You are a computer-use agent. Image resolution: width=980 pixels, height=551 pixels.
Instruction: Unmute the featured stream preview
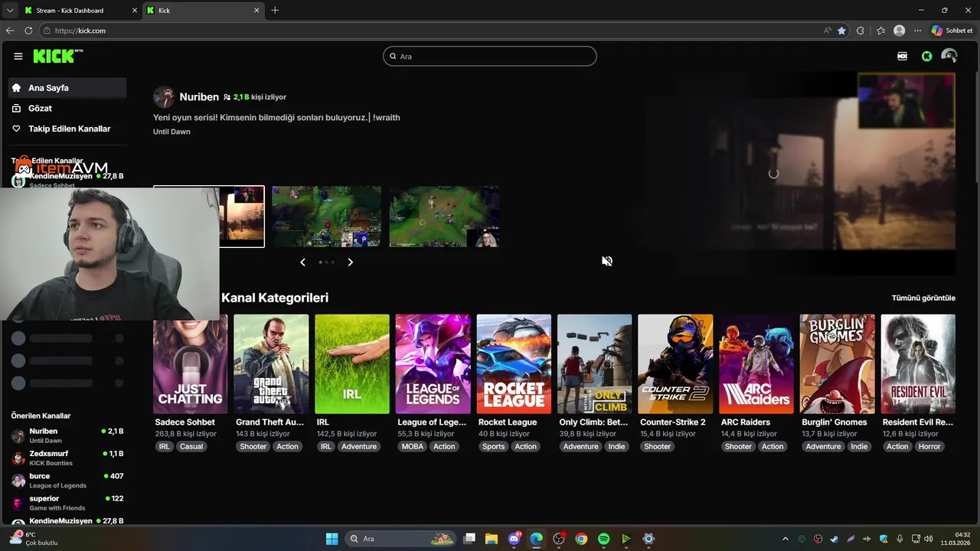coord(607,261)
